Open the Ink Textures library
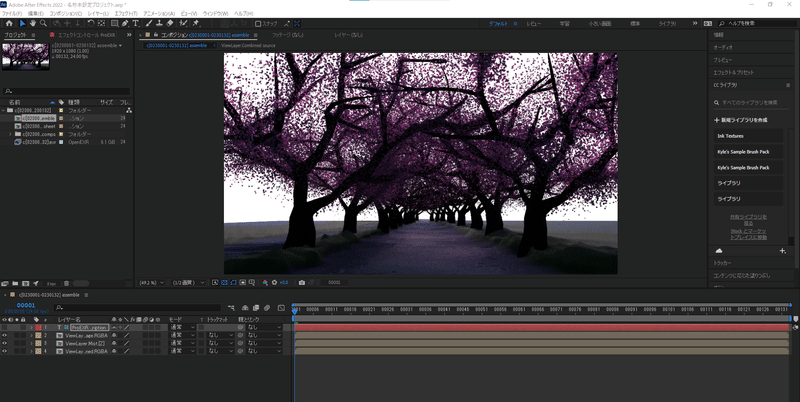The width and height of the screenshot is (800, 402). tap(732, 135)
